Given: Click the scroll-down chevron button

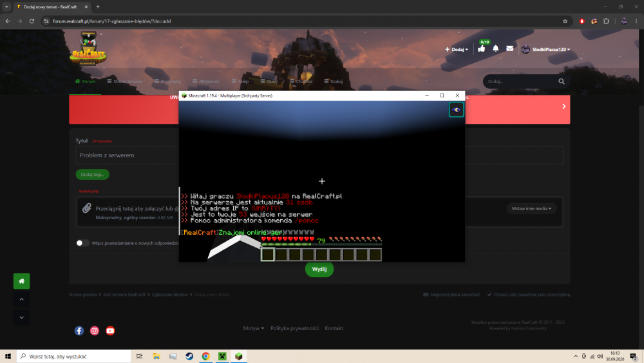Looking at the screenshot, I should [21, 317].
